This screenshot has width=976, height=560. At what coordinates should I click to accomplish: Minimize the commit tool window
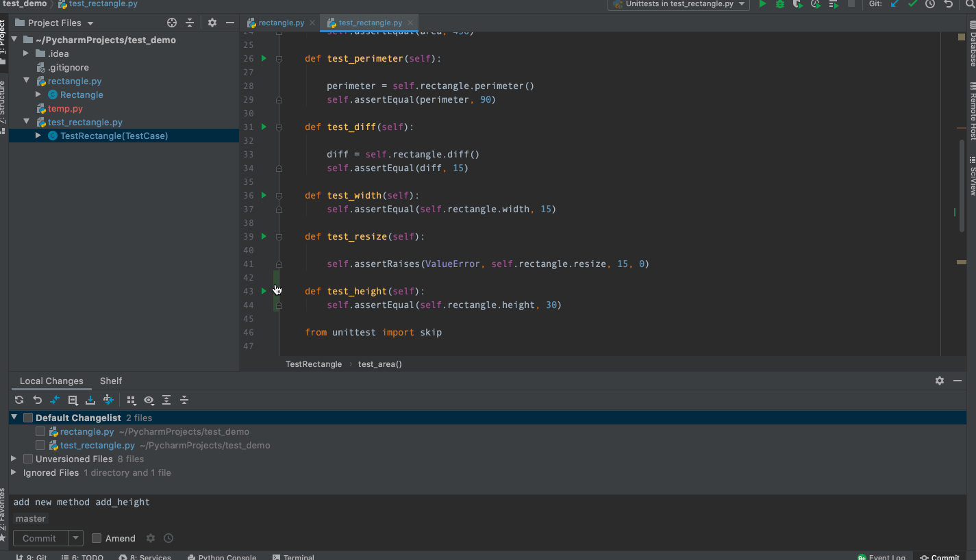pos(958,381)
